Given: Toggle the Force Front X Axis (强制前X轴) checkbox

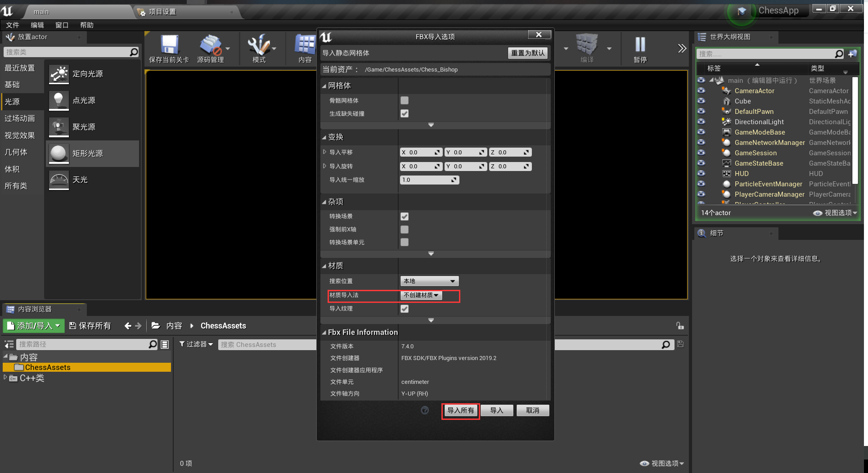Looking at the screenshot, I should pos(405,230).
